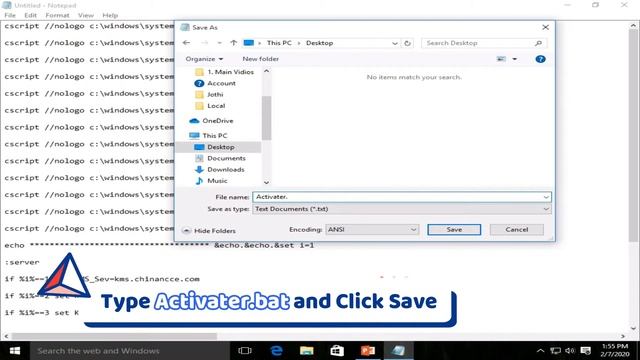The height and width of the screenshot is (360, 640).
Task: Switch to PowerPoint on taskbar
Action: click(x=368, y=351)
